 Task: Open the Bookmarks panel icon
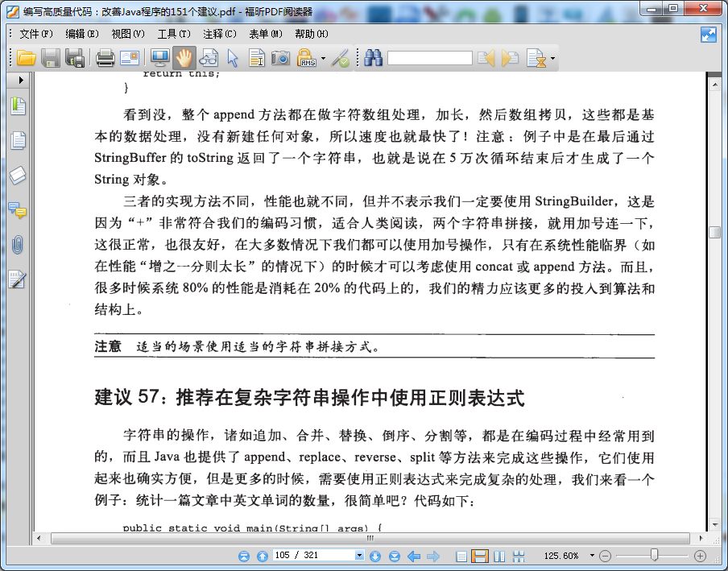click(18, 106)
